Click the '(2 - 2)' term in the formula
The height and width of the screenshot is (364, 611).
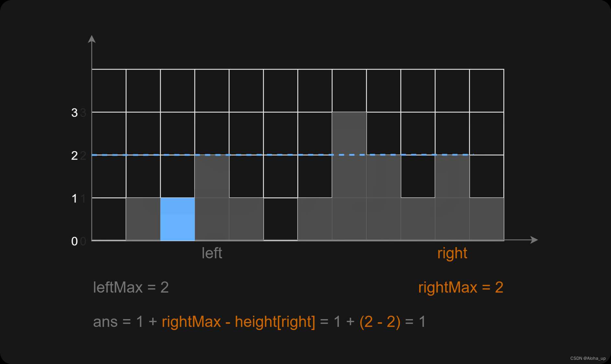(380, 322)
